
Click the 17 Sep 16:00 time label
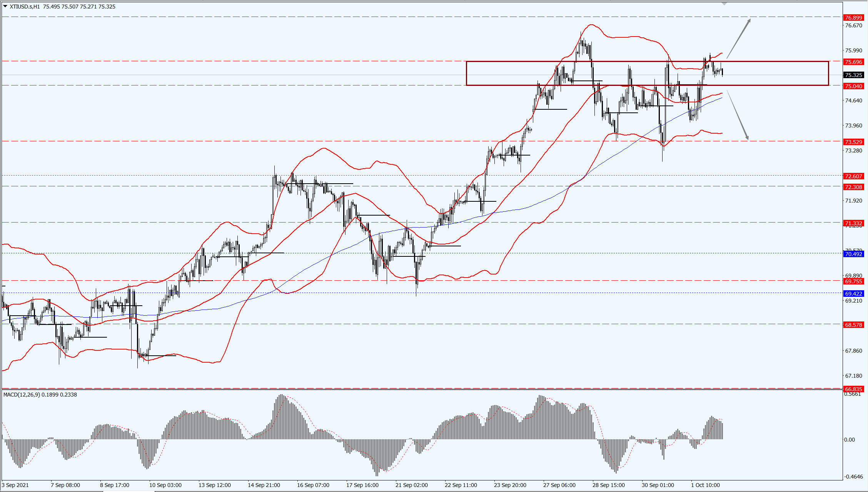pyautogui.click(x=362, y=485)
